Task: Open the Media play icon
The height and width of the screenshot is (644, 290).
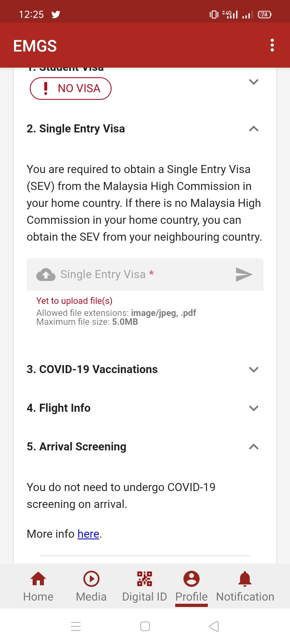Action: point(91,579)
